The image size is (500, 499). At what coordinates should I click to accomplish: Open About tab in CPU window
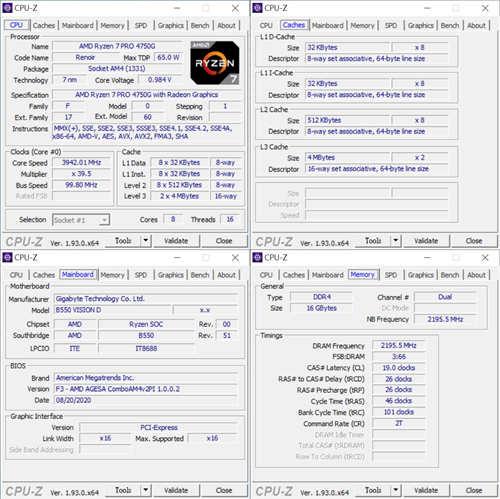[x=226, y=26]
